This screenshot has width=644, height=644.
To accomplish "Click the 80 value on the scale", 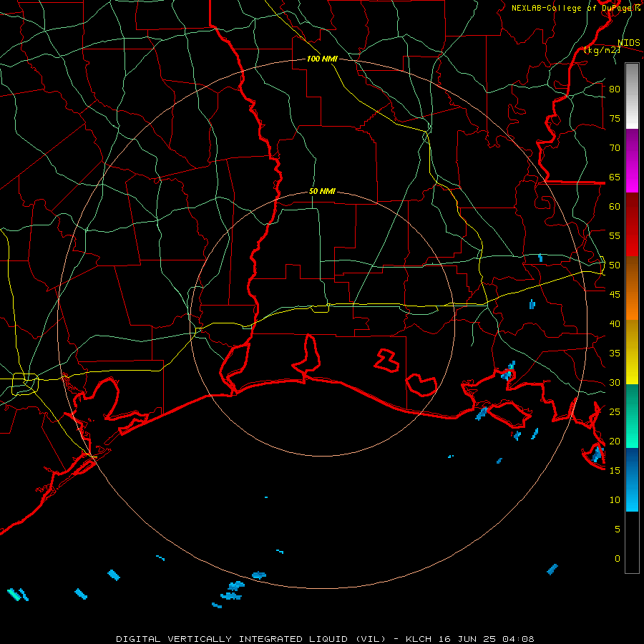I will point(615,89).
